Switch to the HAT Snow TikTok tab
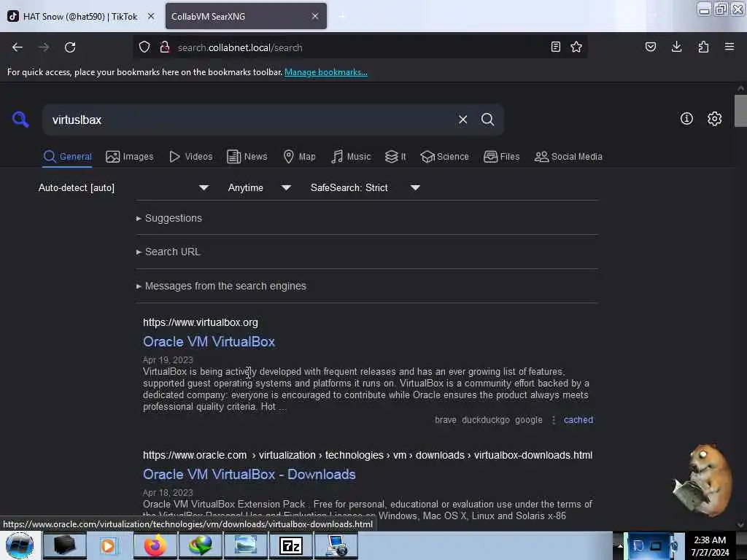Image resolution: width=747 pixels, height=560 pixels. click(80, 16)
